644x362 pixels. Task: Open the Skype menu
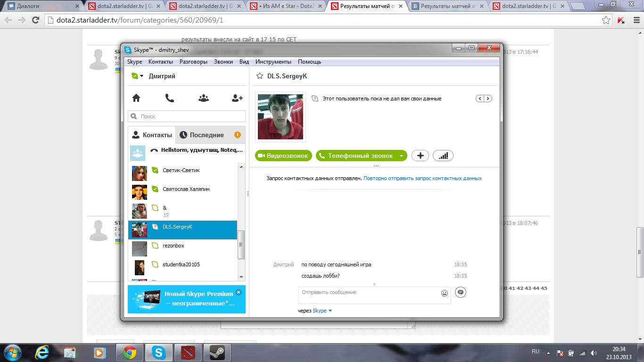click(134, 62)
